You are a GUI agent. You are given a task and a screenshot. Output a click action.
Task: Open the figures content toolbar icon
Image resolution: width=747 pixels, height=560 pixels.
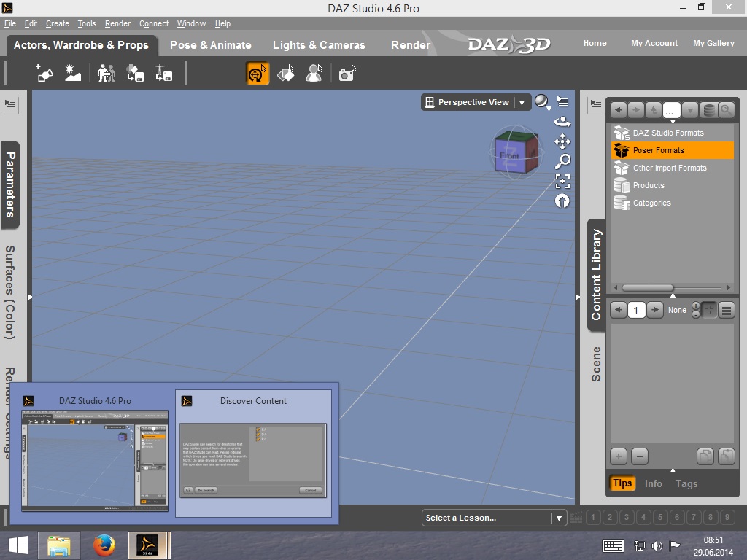point(106,74)
